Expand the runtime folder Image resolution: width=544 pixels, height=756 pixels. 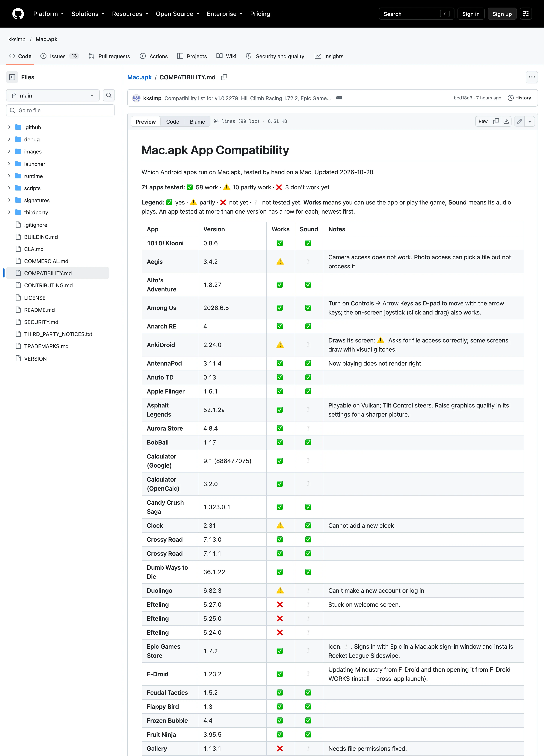coord(9,176)
